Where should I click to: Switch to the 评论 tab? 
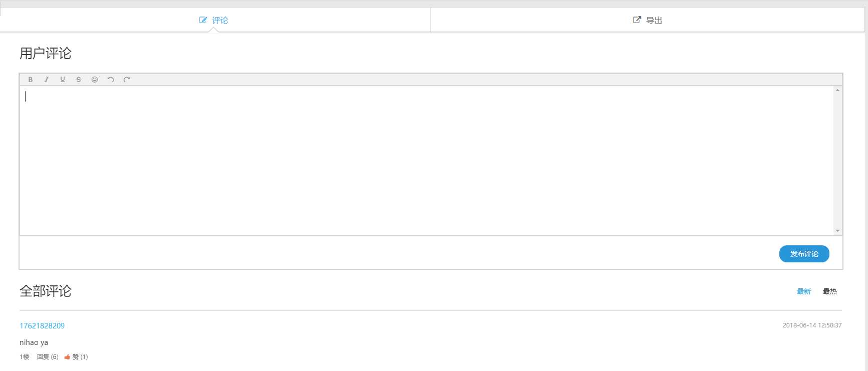[x=214, y=20]
